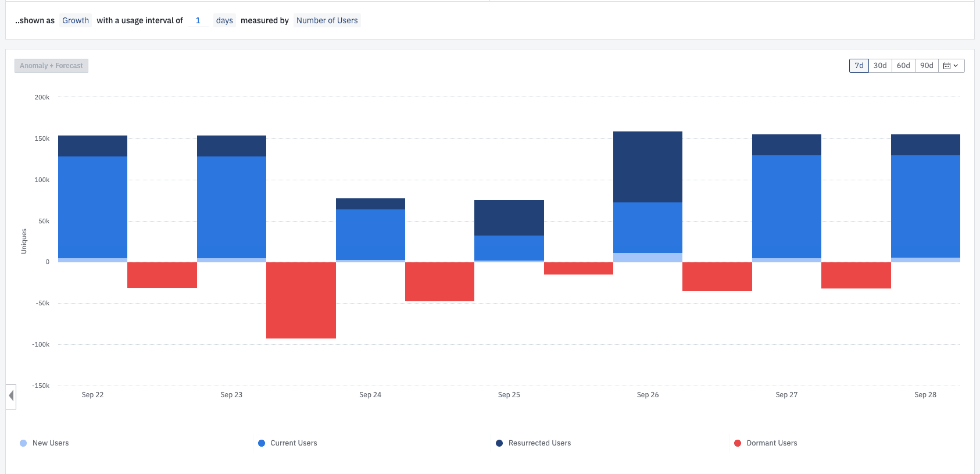980x474 pixels.
Task: Open Number of Users measure dropdown
Action: tap(327, 20)
